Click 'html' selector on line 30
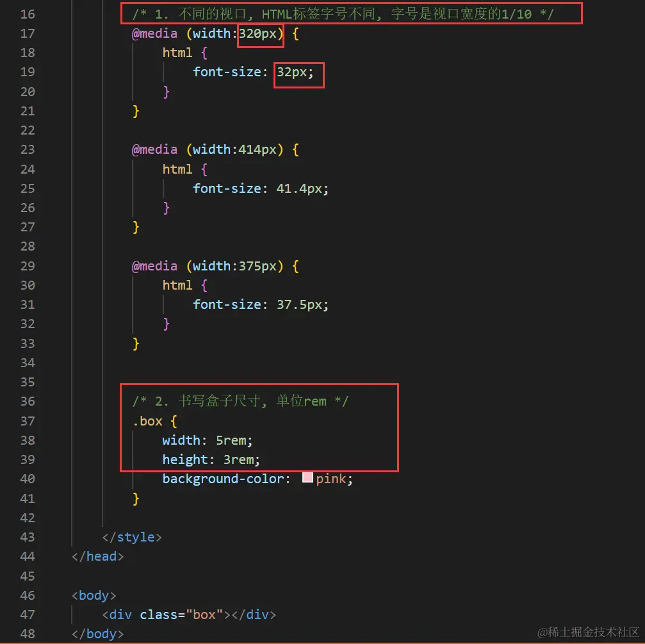 pyautogui.click(x=177, y=285)
